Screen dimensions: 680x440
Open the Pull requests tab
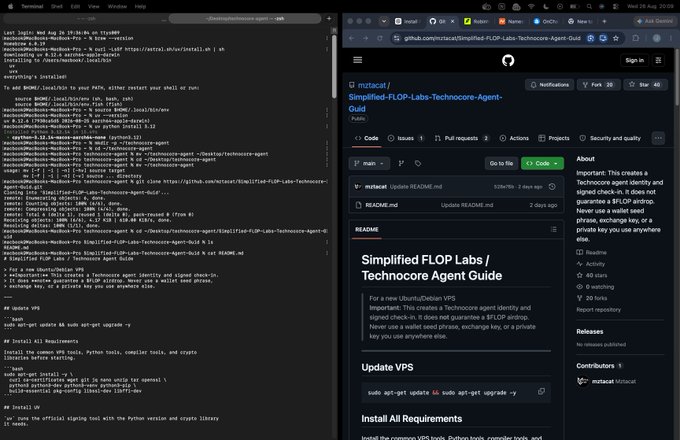point(461,138)
